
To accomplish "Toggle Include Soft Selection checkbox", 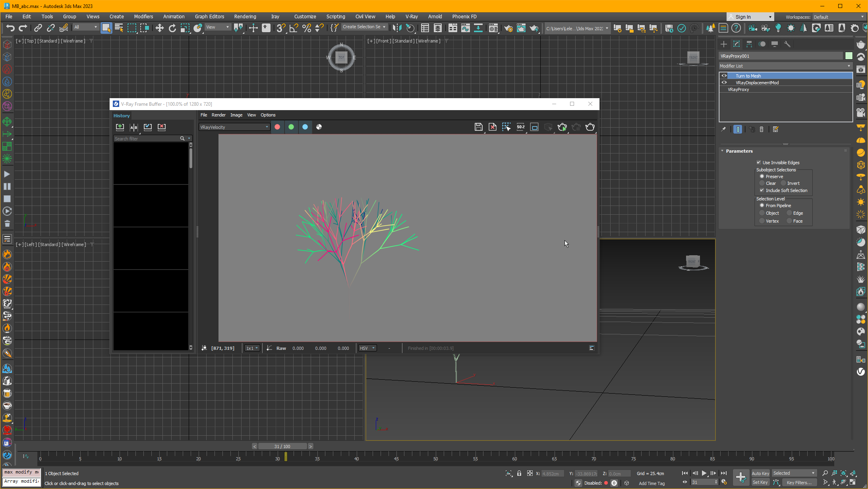I will click(x=762, y=190).
